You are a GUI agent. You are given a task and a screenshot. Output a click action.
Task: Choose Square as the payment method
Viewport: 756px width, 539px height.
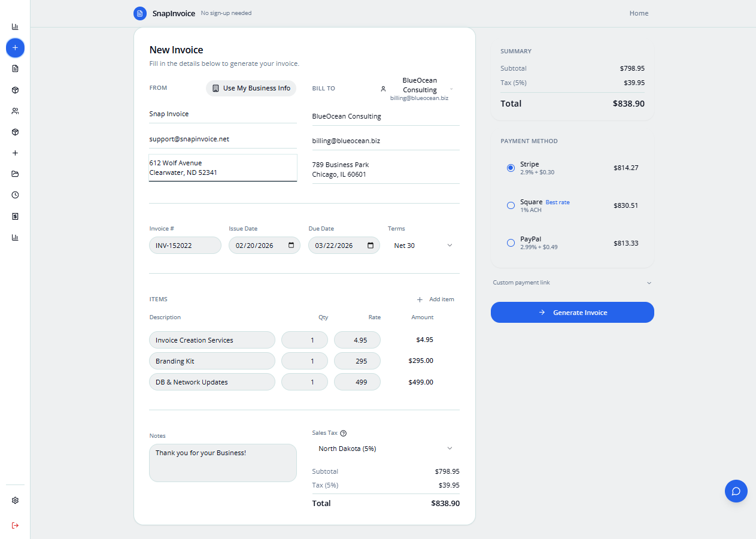(x=511, y=205)
